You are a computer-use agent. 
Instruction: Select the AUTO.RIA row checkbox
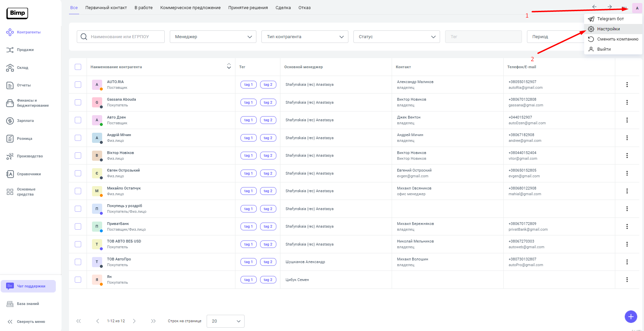78,85
